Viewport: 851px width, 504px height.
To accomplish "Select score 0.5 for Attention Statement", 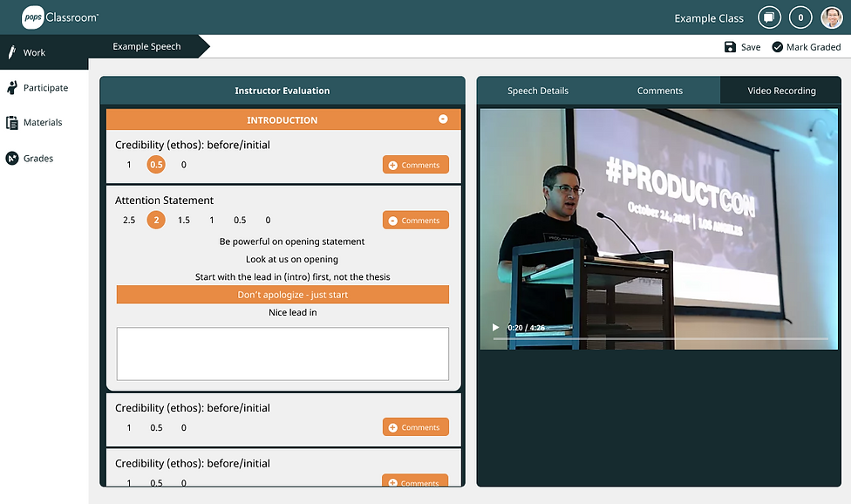I will pyautogui.click(x=240, y=220).
